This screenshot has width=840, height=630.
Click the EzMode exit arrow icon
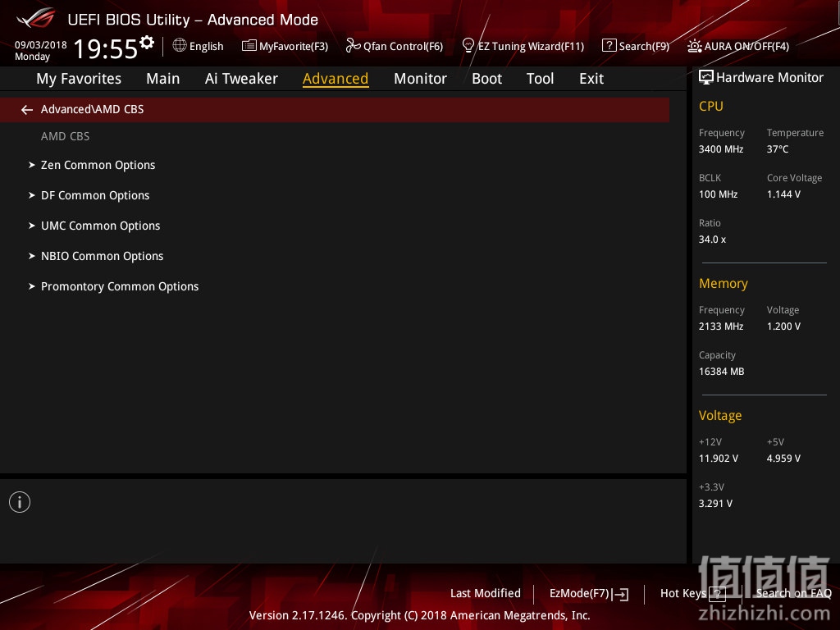pos(620,594)
